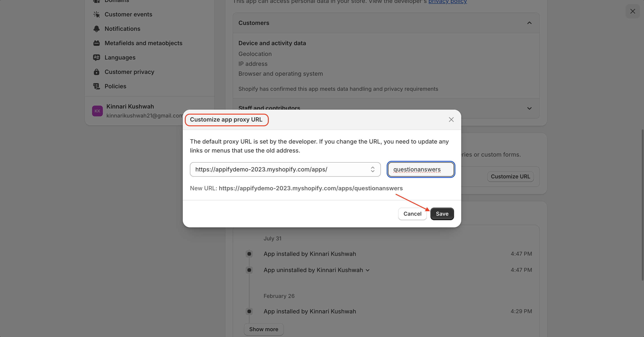Close the Customize app proxy URL dialog

(451, 120)
